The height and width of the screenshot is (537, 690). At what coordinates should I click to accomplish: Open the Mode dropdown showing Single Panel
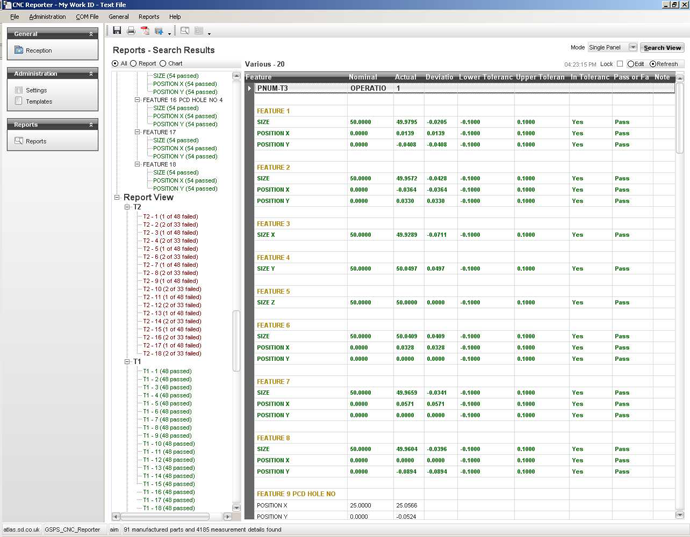[x=632, y=47]
